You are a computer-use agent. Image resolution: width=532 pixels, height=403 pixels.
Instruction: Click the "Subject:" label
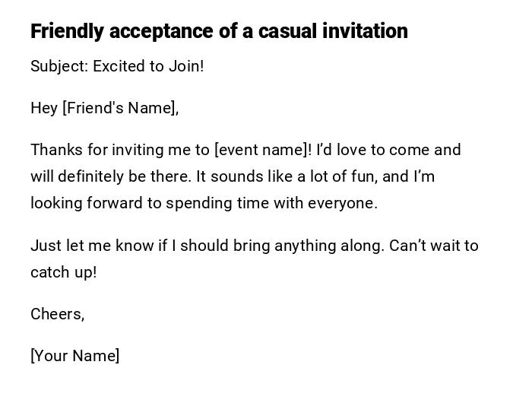(59, 66)
